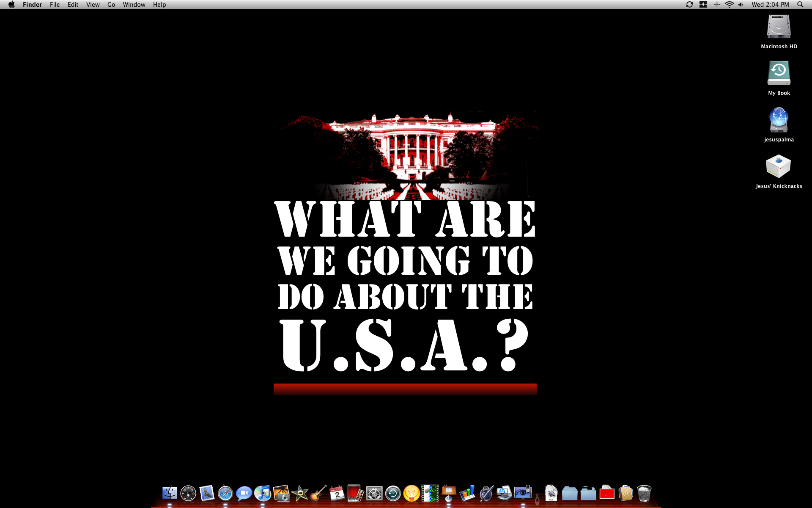Open the red document stack in Dock
The height and width of the screenshot is (508, 812).
click(x=607, y=493)
